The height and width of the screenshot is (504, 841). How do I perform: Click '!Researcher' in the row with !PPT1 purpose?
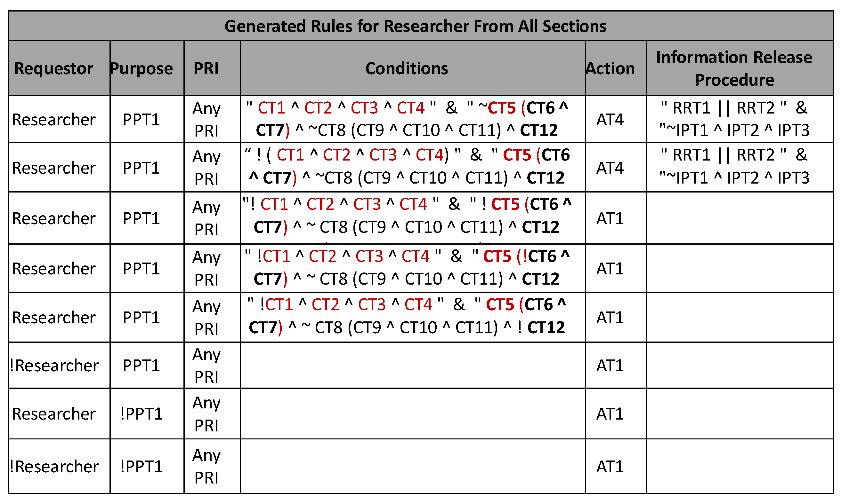(54, 466)
